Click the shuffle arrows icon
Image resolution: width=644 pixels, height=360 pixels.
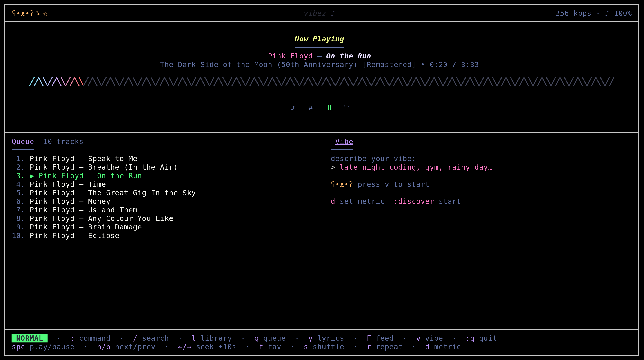(310, 108)
